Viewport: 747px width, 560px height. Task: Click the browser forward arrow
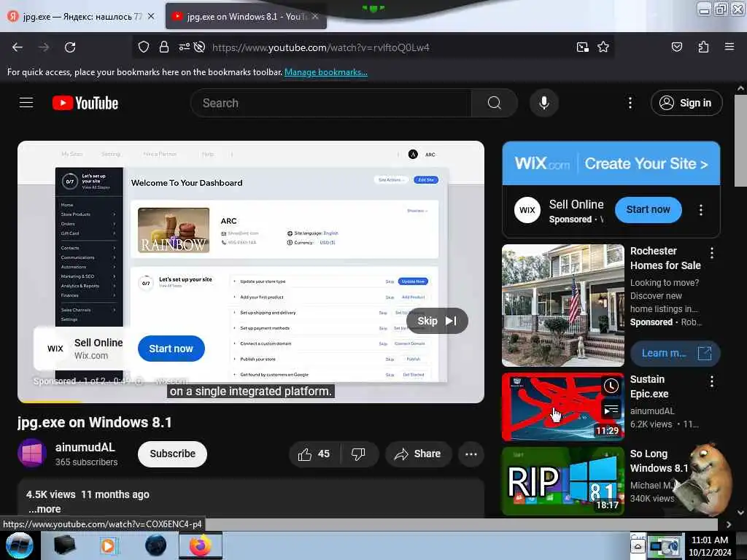(44, 47)
